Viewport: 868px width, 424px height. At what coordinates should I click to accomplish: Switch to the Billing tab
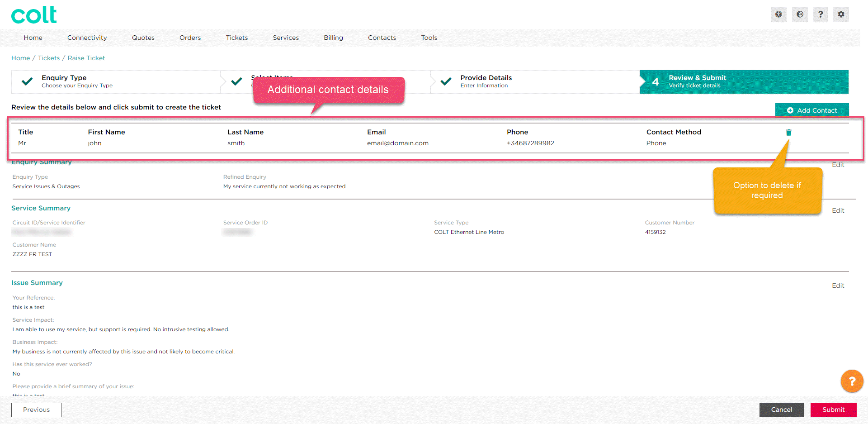tap(333, 38)
